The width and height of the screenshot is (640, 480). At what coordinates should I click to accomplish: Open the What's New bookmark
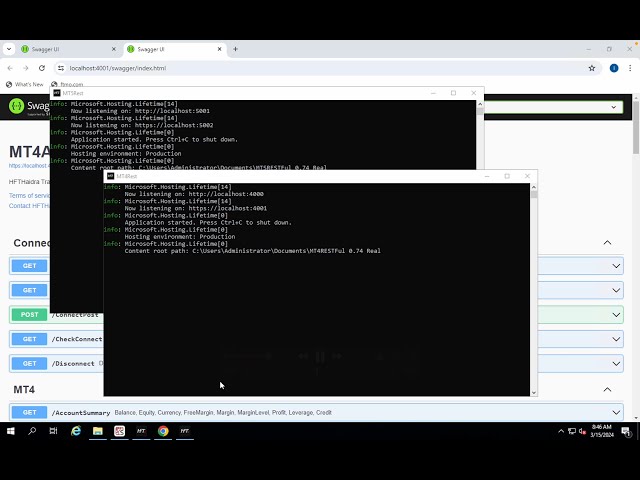tap(24, 84)
